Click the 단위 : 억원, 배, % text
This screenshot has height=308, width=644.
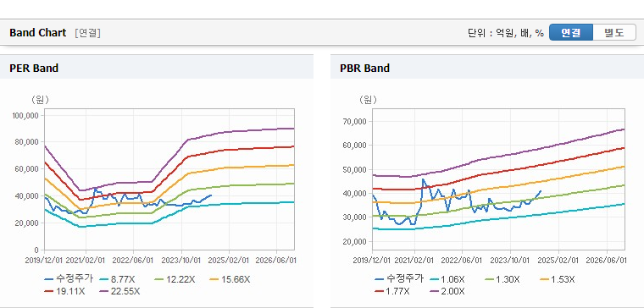coord(506,33)
